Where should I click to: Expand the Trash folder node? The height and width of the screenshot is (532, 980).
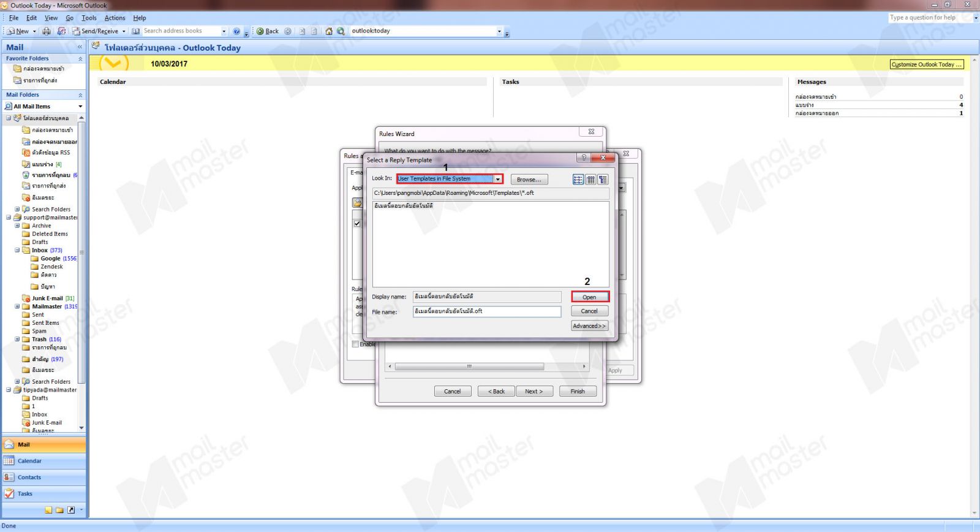click(17, 339)
